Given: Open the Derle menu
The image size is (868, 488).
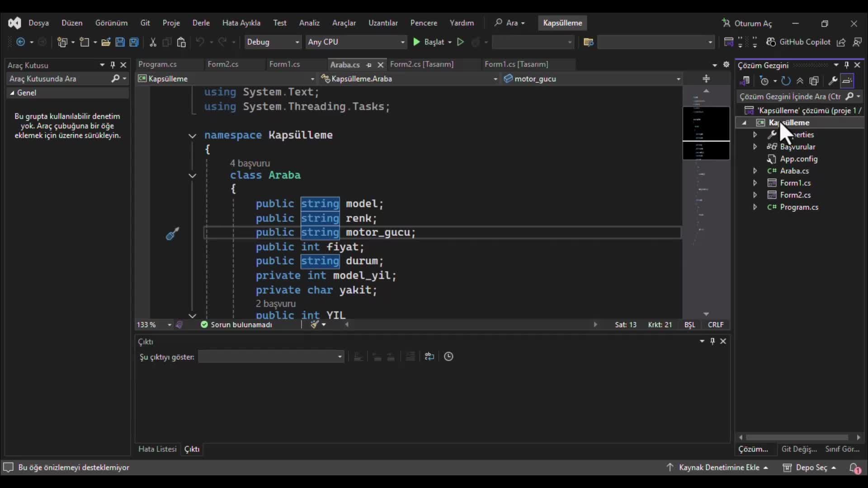Looking at the screenshot, I should coord(201,23).
